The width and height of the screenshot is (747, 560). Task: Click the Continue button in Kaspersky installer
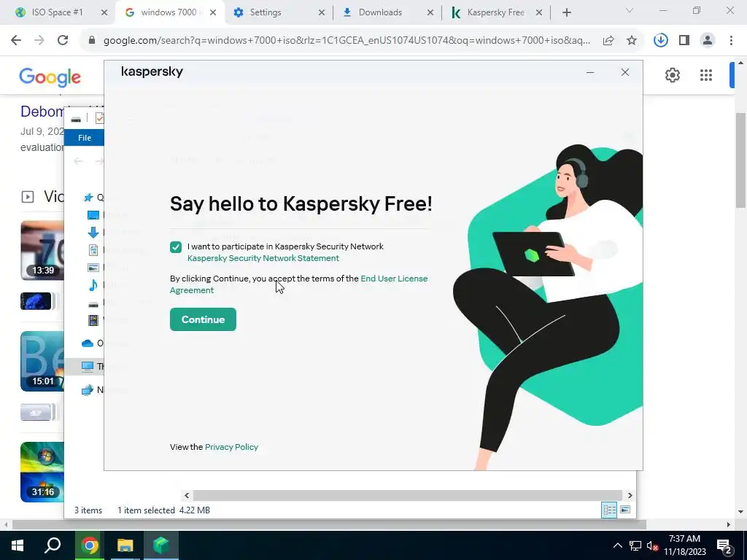pyautogui.click(x=203, y=319)
